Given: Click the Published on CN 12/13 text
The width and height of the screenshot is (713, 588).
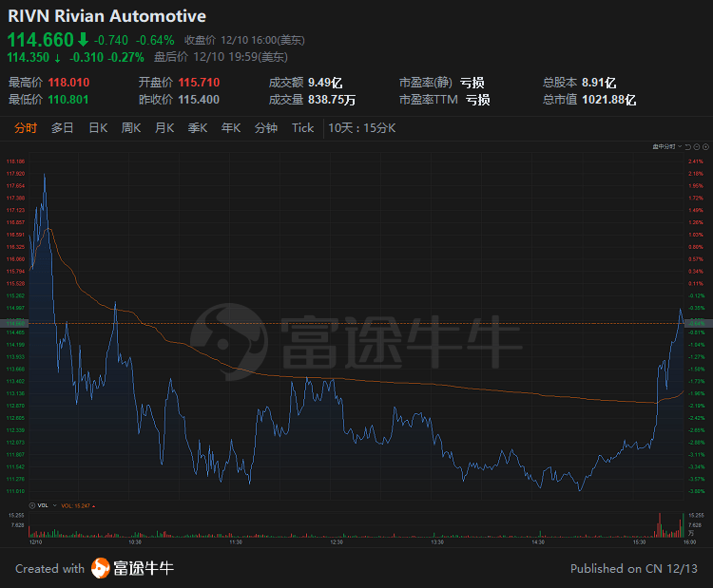Looking at the screenshot, I should tap(634, 568).
